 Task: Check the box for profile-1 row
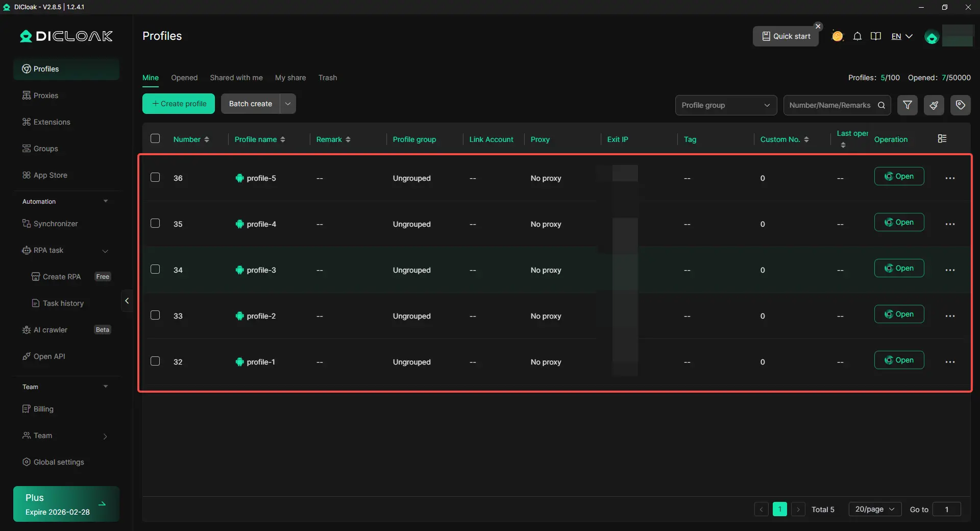click(x=155, y=361)
